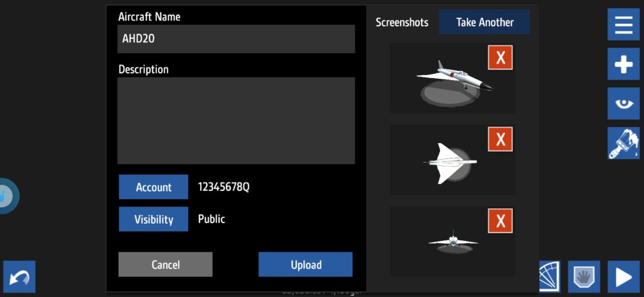
Task: Remove the first angled jet screenshot
Action: [500, 57]
